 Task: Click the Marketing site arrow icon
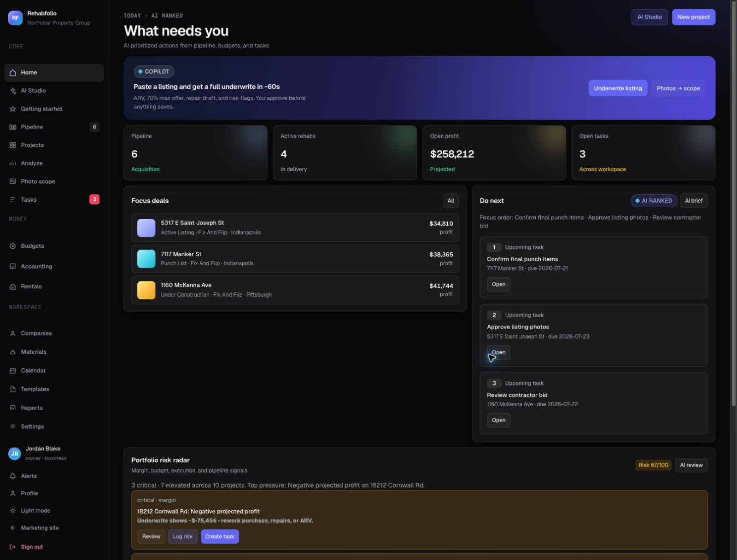tap(13, 528)
